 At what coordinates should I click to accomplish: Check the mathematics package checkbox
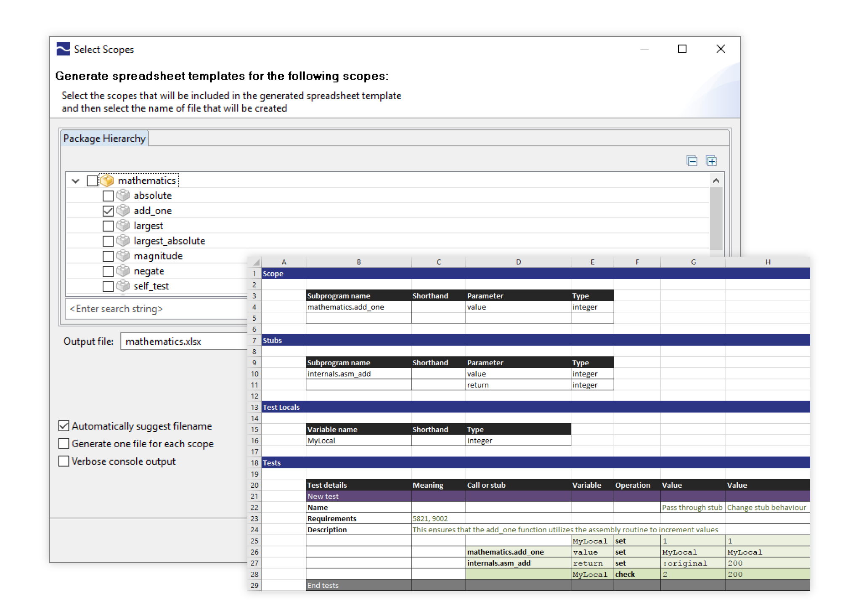tap(92, 181)
